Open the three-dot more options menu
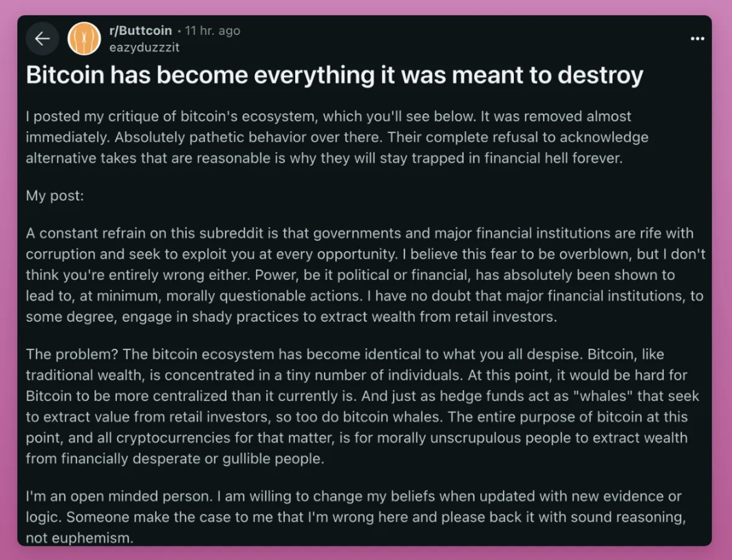732x560 pixels. pos(697,39)
